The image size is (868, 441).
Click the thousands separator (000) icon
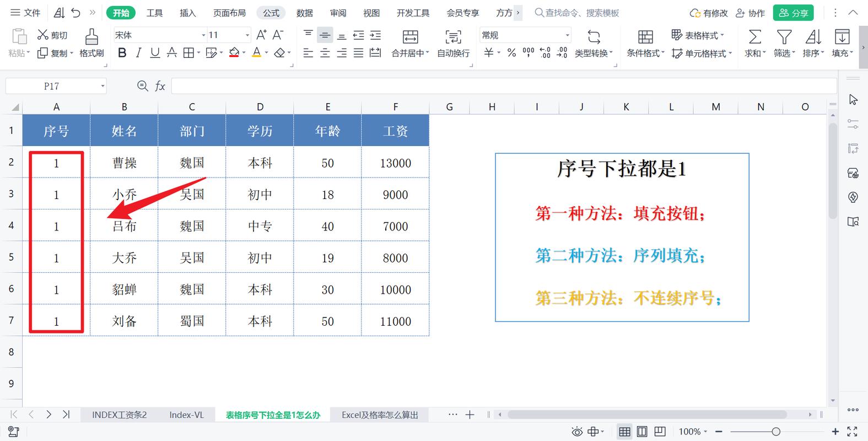529,53
